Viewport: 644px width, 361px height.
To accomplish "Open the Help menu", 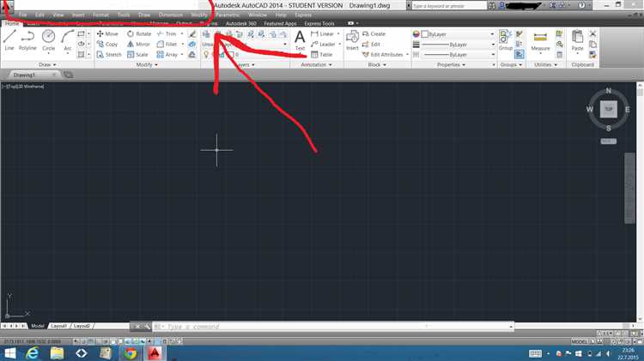I will 281,15.
